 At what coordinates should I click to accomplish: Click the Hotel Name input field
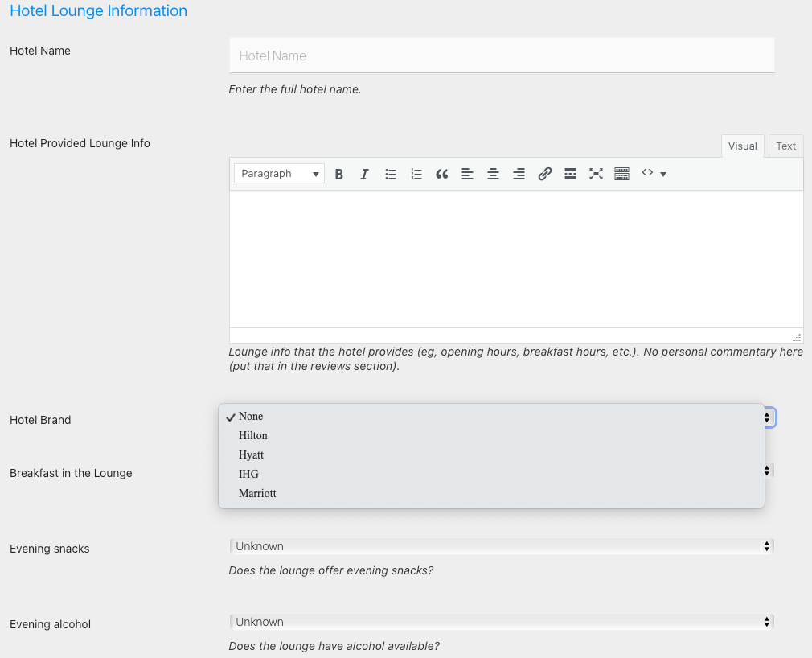[x=501, y=56]
